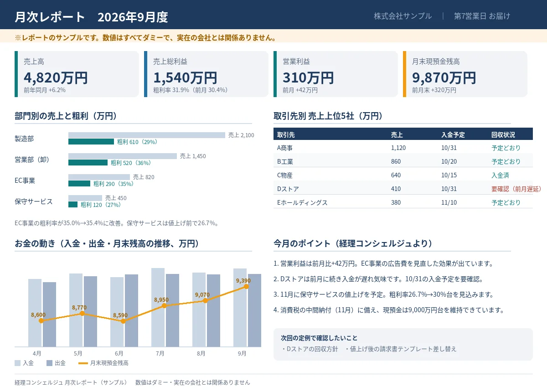Click the 営業部（卸） department label
Screen dimensions: 547x392
click(32, 159)
